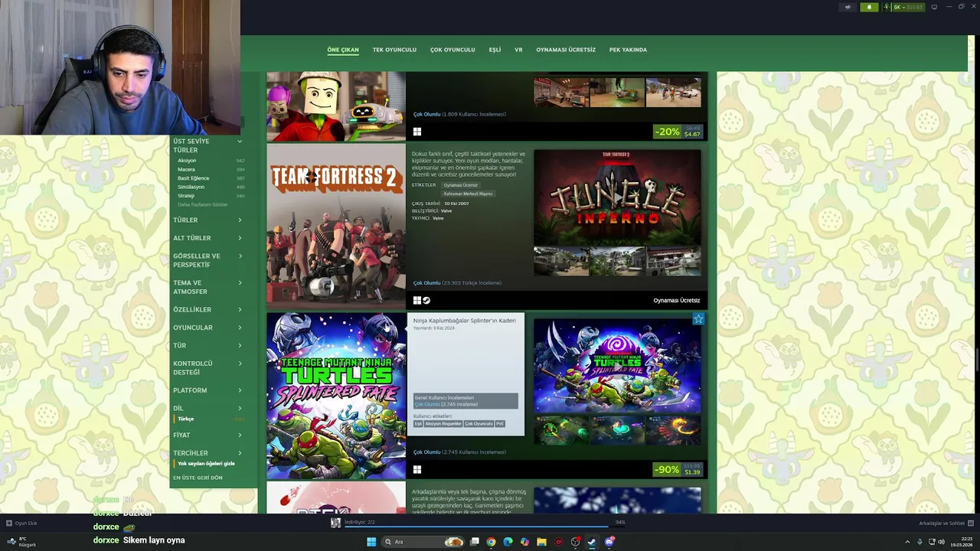Launch Microsoft Edge from taskbar
The width and height of the screenshot is (980, 551).
508,542
